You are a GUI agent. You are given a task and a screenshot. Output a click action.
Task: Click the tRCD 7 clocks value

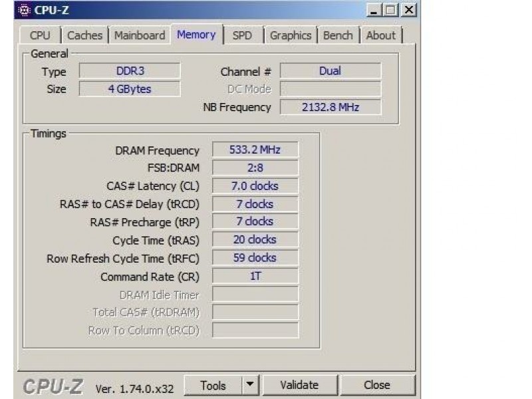255,204
